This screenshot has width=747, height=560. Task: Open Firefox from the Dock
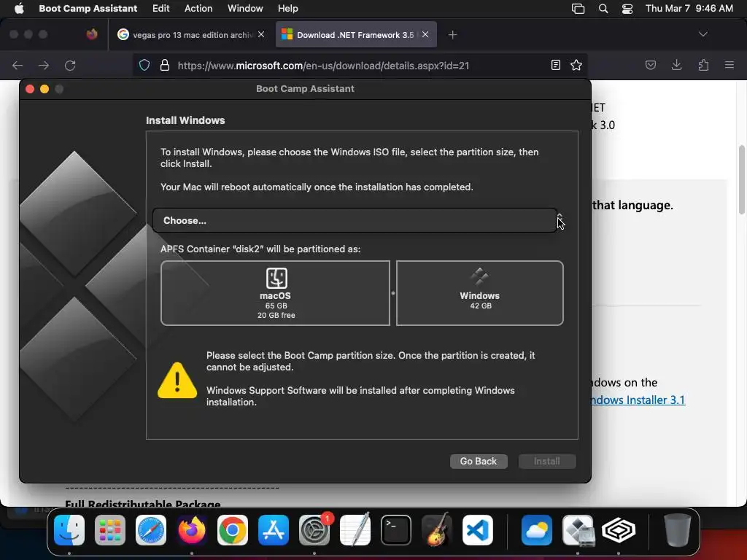[192, 530]
